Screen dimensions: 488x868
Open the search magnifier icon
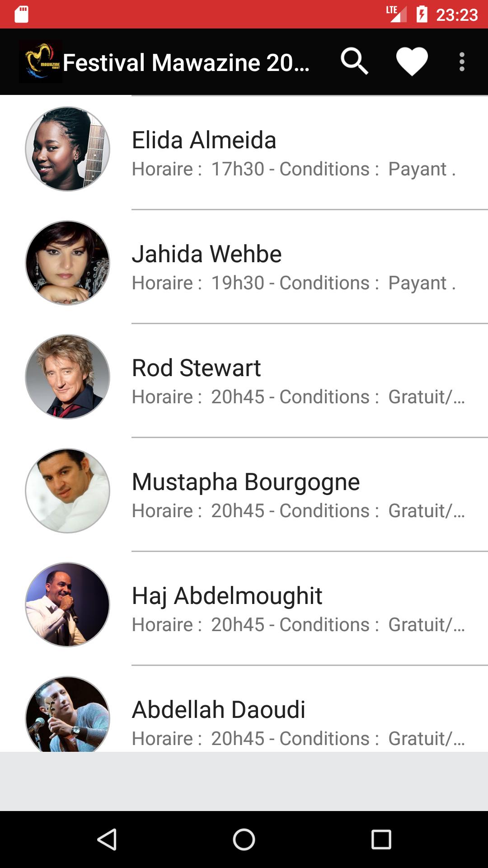(x=354, y=61)
